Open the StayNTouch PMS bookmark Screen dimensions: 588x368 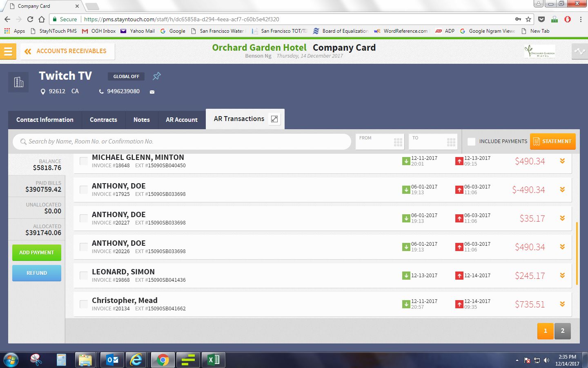53,31
